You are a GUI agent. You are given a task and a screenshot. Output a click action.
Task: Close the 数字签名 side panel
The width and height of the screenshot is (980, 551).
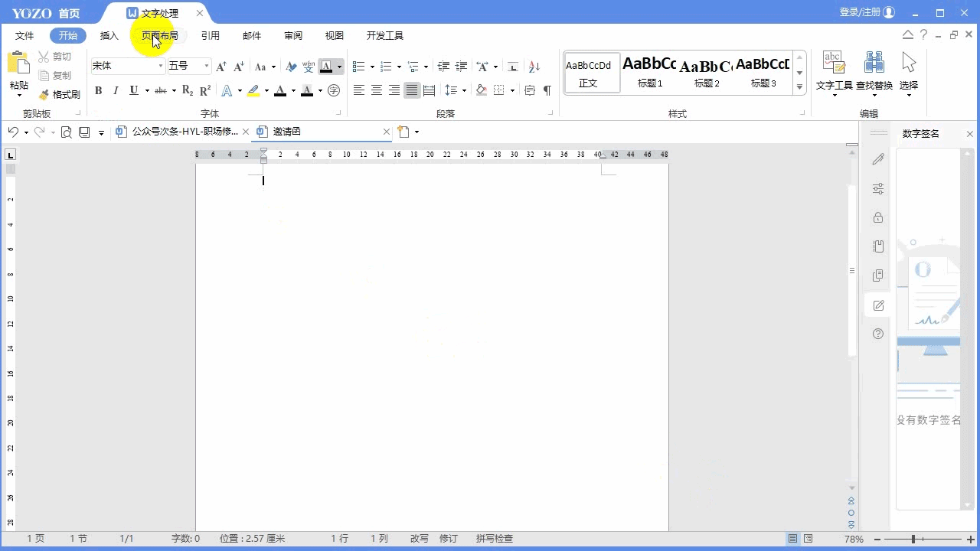(x=969, y=134)
